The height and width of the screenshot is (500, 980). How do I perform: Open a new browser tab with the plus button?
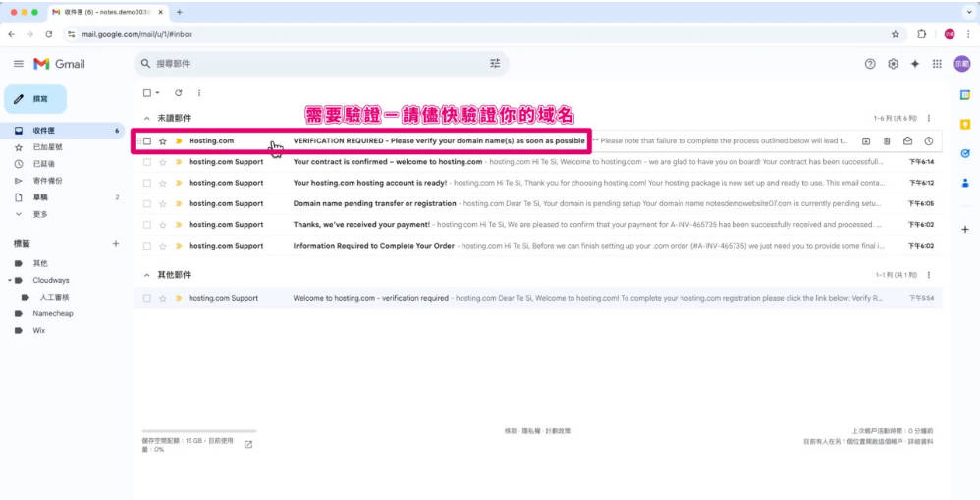point(180,12)
